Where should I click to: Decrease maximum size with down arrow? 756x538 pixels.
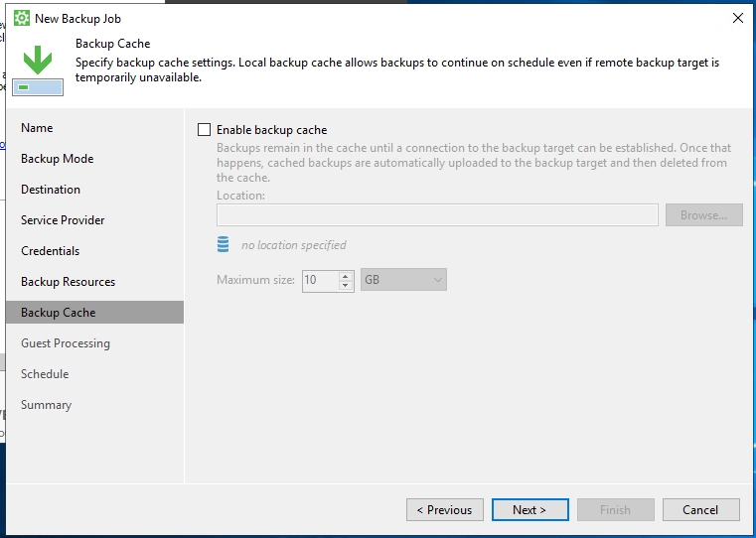(x=346, y=286)
